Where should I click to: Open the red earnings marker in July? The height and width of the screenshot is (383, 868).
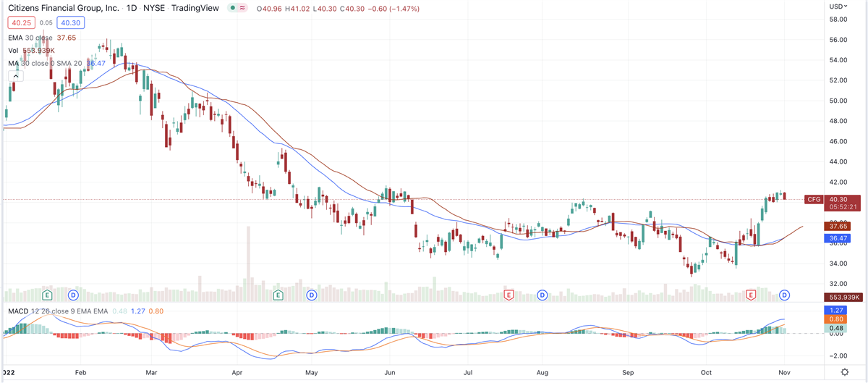click(x=509, y=295)
